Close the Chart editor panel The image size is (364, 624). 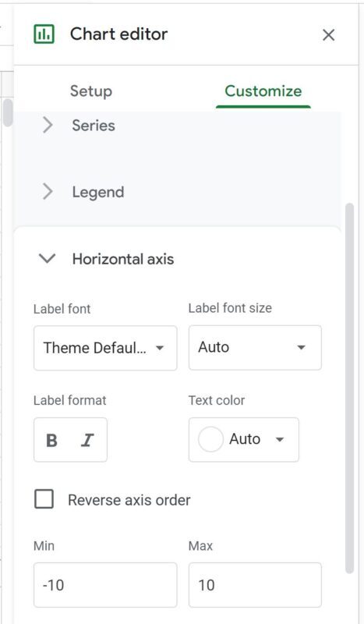pyautogui.click(x=329, y=35)
